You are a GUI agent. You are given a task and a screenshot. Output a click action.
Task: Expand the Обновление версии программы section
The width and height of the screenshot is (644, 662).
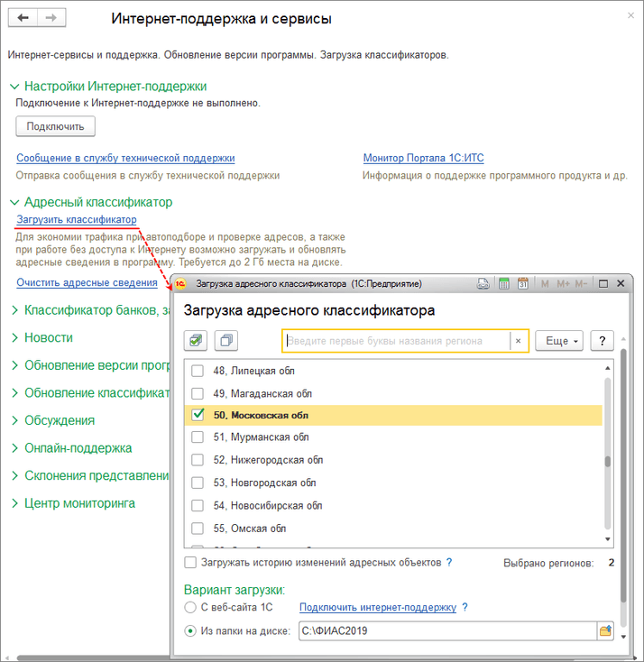[14, 365]
